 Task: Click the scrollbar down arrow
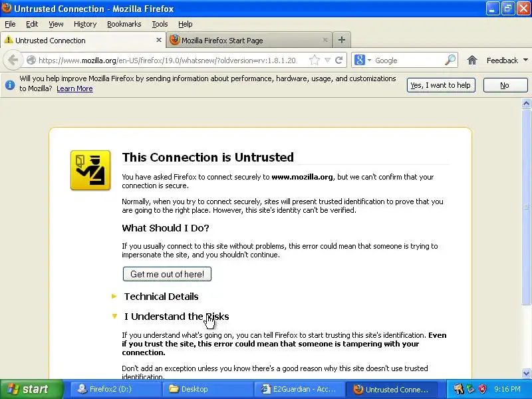(x=526, y=374)
